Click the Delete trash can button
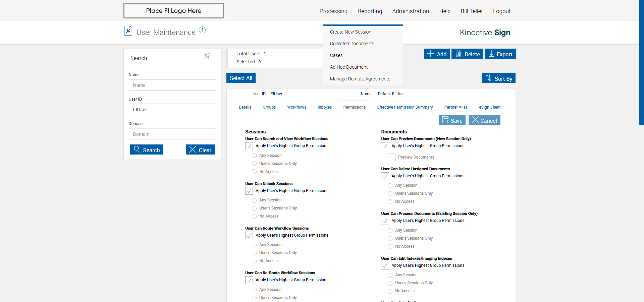This screenshot has width=644, height=302. (467, 54)
